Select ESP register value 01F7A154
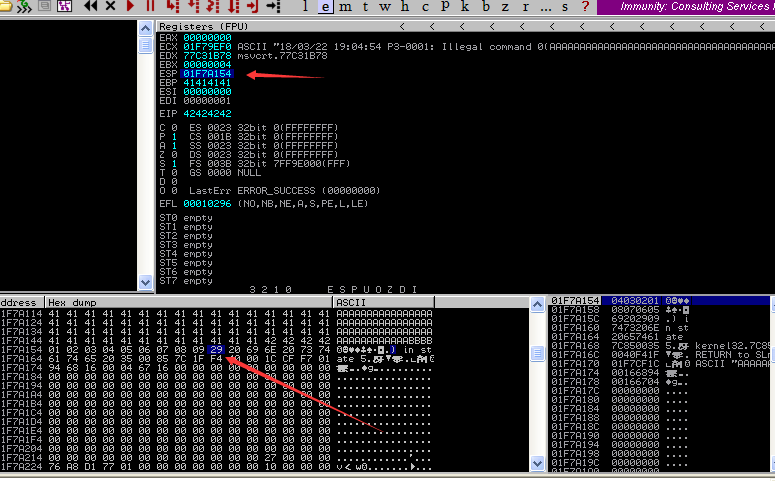 click(207, 74)
